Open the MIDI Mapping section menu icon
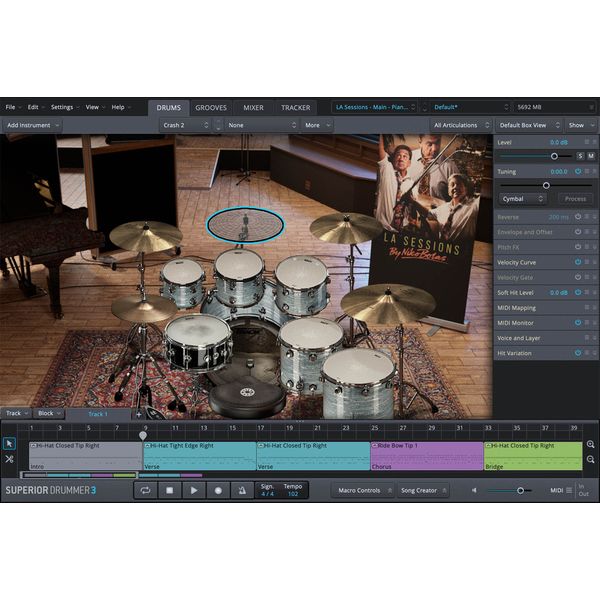The height and width of the screenshot is (600, 600). (x=587, y=307)
